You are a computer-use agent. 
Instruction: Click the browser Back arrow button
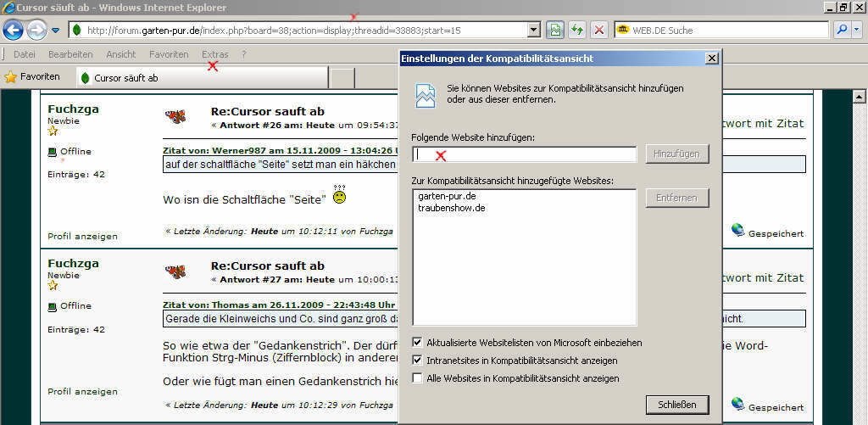pos(13,30)
